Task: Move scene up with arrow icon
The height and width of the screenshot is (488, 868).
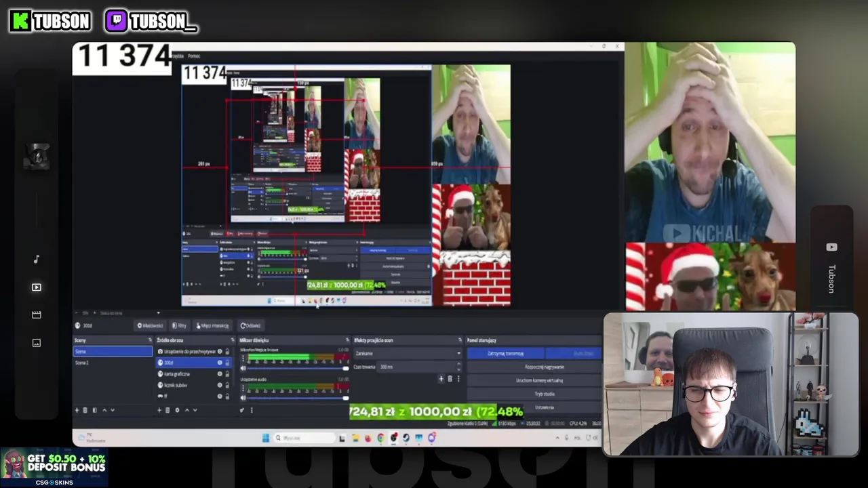Action: pyautogui.click(x=104, y=410)
